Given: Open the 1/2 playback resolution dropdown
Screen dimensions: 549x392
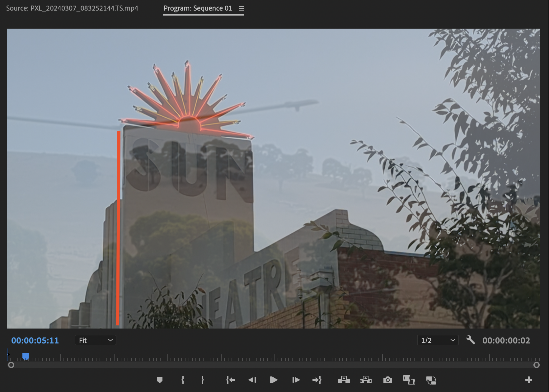Looking at the screenshot, I should (x=438, y=340).
